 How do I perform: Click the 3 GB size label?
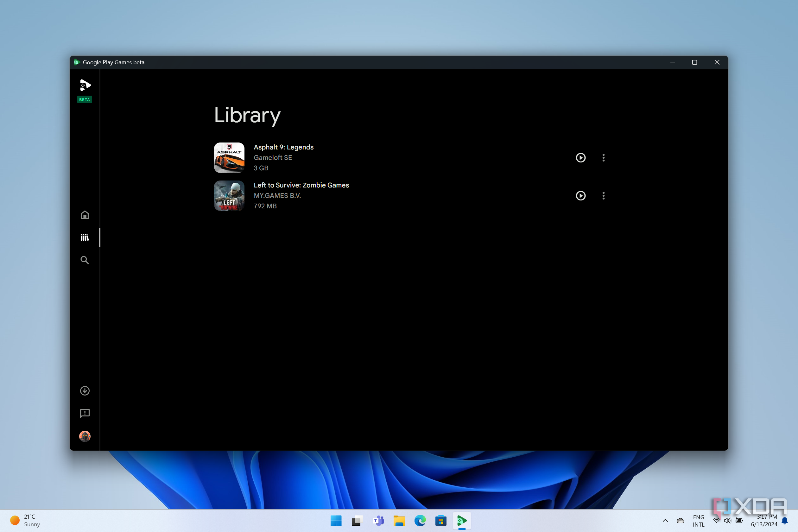[261, 168]
